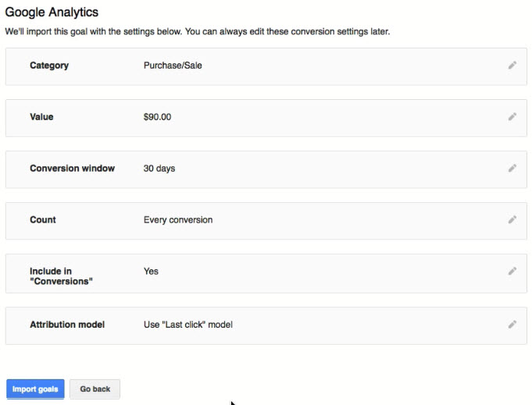
Task: Click the Include in "Conversions" label
Action: 60,276
